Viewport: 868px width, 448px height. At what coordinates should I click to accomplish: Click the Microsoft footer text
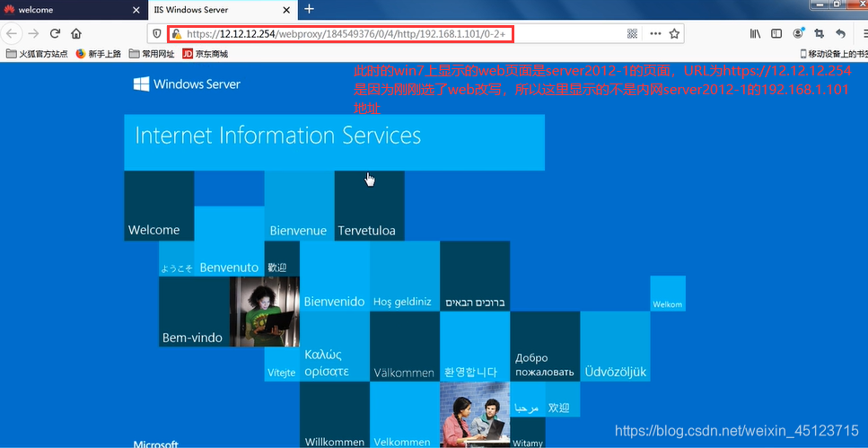155,444
